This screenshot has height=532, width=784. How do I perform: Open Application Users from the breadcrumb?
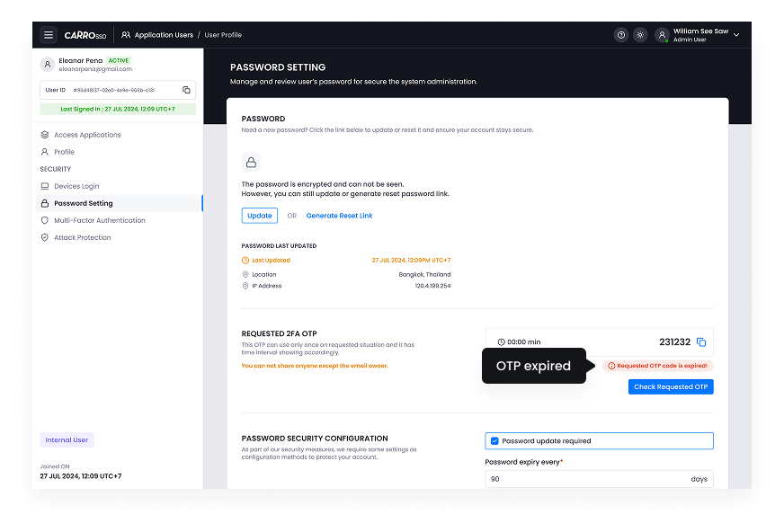[x=161, y=35]
